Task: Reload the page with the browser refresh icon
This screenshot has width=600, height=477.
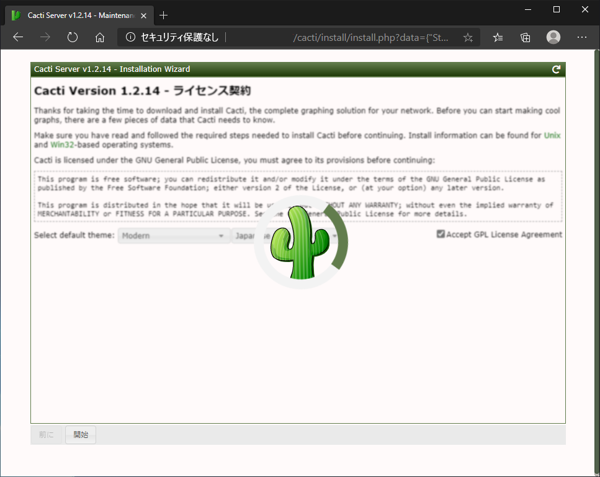Action: tap(72, 37)
